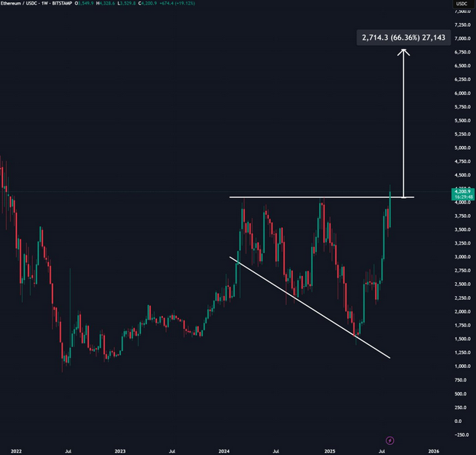Click the 16:29:48 bar countdown timer
Viewport: 476px width, 455px height.
(x=464, y=197)
